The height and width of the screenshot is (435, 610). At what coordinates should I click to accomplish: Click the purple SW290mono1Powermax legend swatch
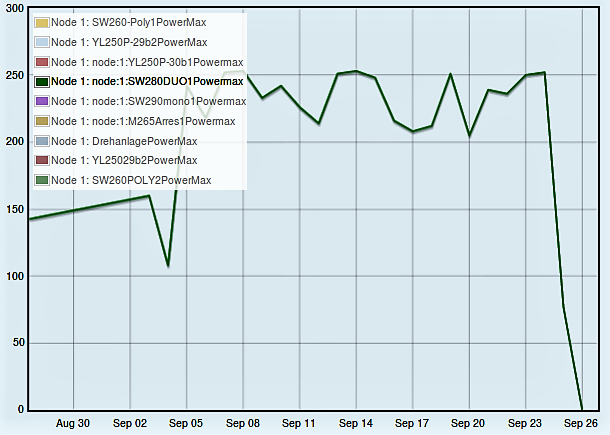41,101
